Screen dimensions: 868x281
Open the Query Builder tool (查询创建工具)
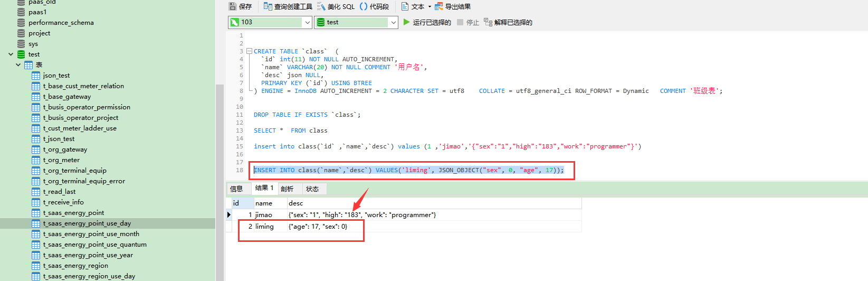pyautogui.click(x=288, y=6)
